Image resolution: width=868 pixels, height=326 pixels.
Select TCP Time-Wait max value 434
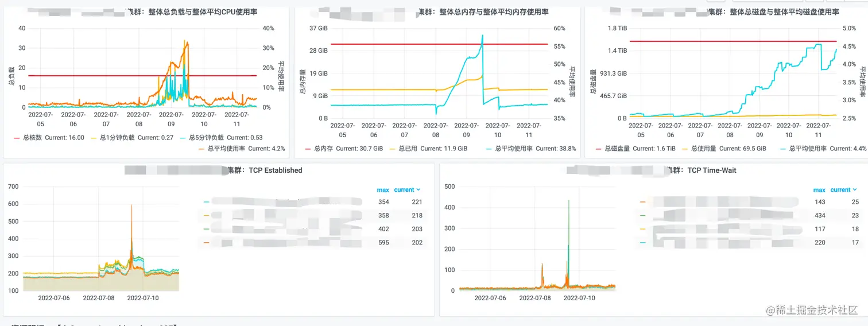click(820, 216)
